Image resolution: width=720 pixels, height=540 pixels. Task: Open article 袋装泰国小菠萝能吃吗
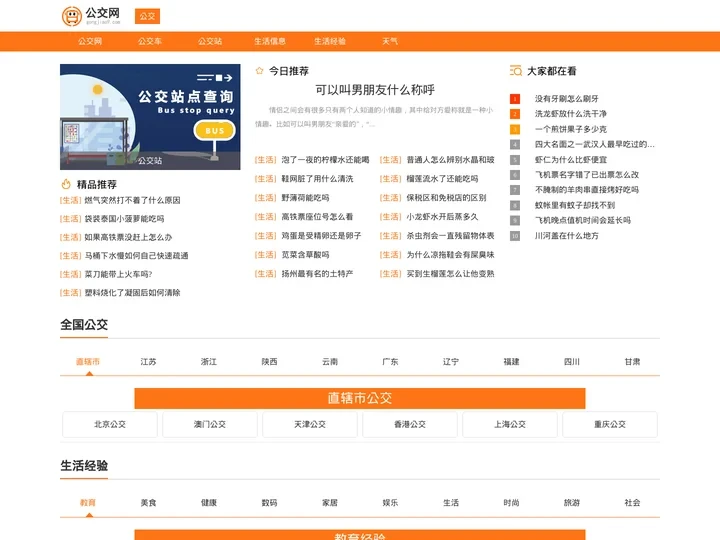124,219
